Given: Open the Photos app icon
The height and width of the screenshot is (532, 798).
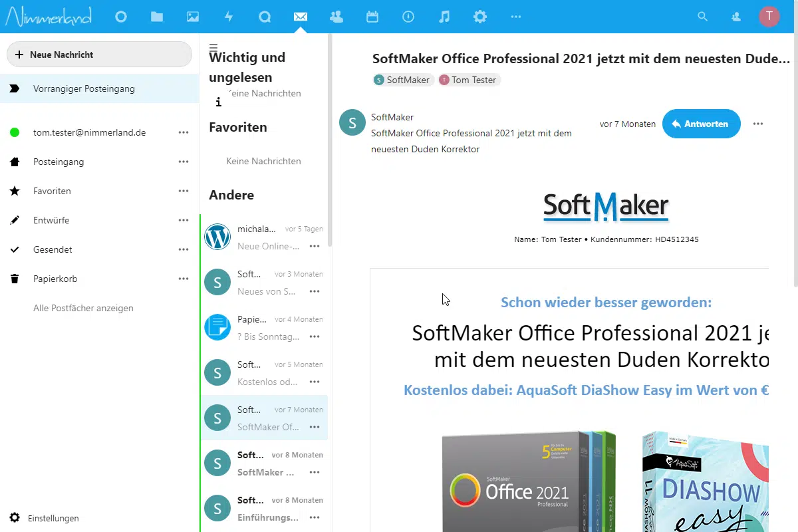Looking at the screenshot, I should 193,17.
